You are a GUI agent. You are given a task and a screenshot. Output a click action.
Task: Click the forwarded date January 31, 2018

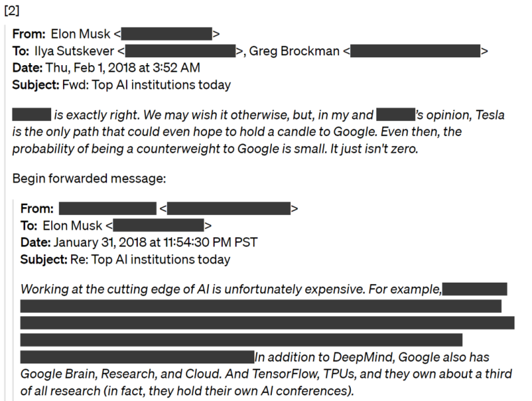(x=99, y=242)
